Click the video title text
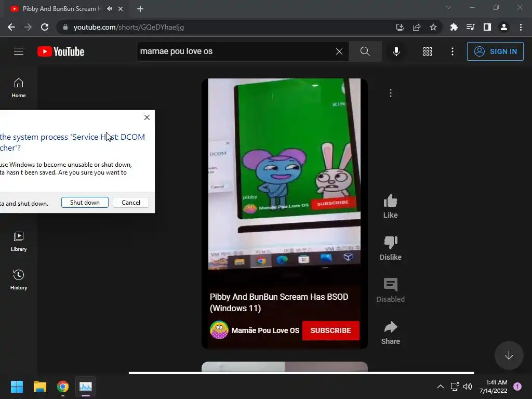 coord(279,302)
